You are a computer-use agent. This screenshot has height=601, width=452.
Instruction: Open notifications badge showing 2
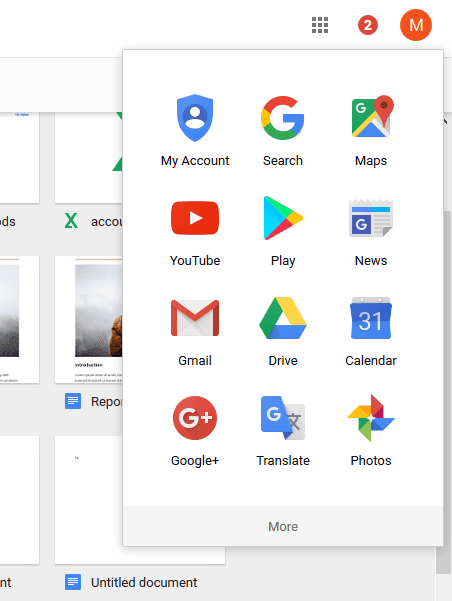(x=368, y=25)
